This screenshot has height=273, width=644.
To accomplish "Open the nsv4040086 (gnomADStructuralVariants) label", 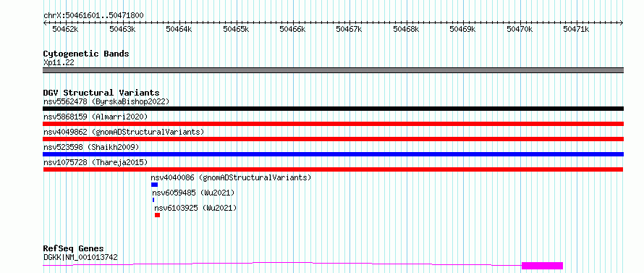I will [x=231, y=177].
